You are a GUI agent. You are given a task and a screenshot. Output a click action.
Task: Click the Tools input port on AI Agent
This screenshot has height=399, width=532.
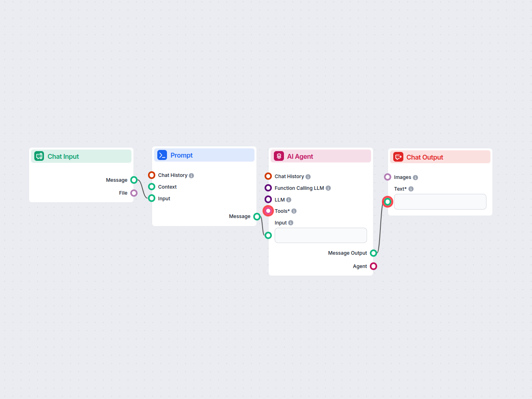click(x=268, y=211)
